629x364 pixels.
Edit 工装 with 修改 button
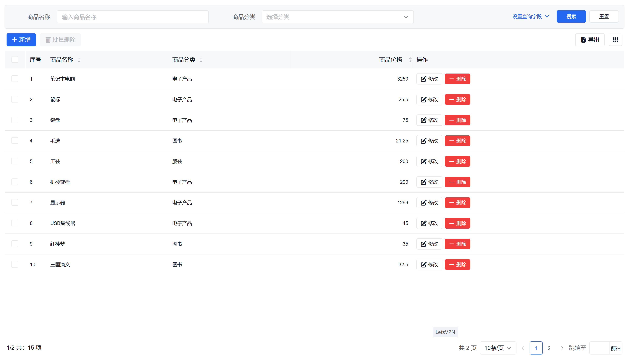point(429,161)
